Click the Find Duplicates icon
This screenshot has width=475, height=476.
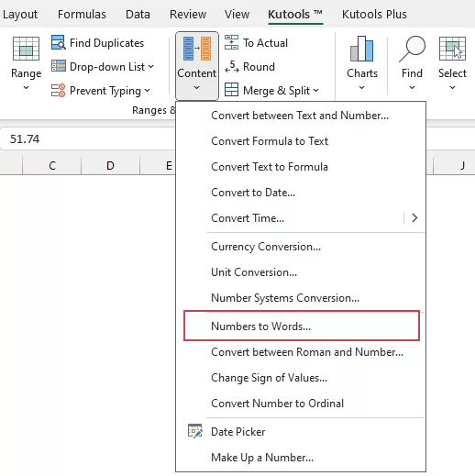pos(58,42)
